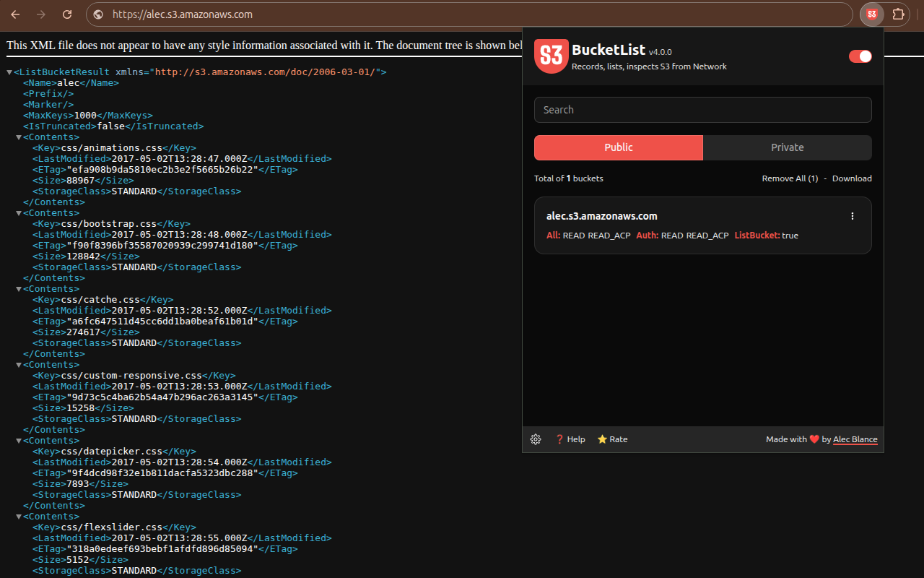Focus the bucket Search field
Viewport: 924px width, 578px height.
point(703,110)
